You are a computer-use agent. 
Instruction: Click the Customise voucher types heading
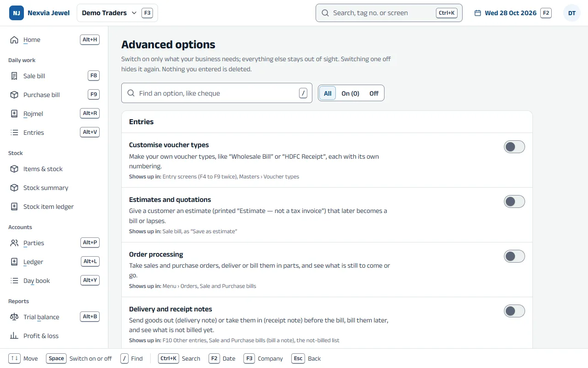click(169, 145)
